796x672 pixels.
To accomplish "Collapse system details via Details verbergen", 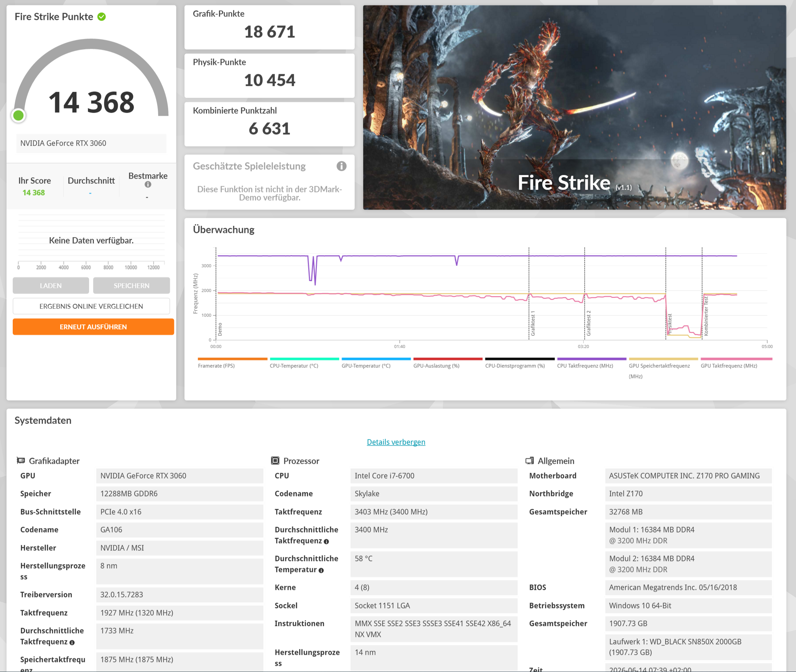I will (396, 442).
